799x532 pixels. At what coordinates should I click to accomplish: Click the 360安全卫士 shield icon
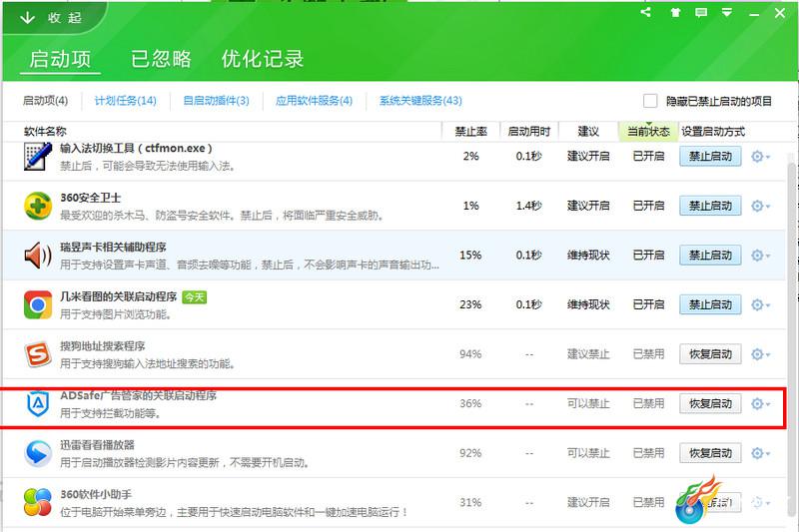coord(38,206)
